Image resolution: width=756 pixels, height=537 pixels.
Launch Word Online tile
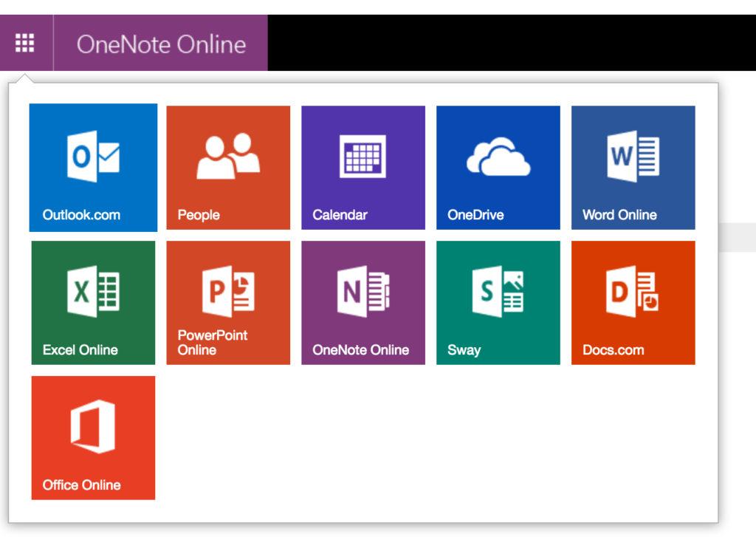click(633, 168)
